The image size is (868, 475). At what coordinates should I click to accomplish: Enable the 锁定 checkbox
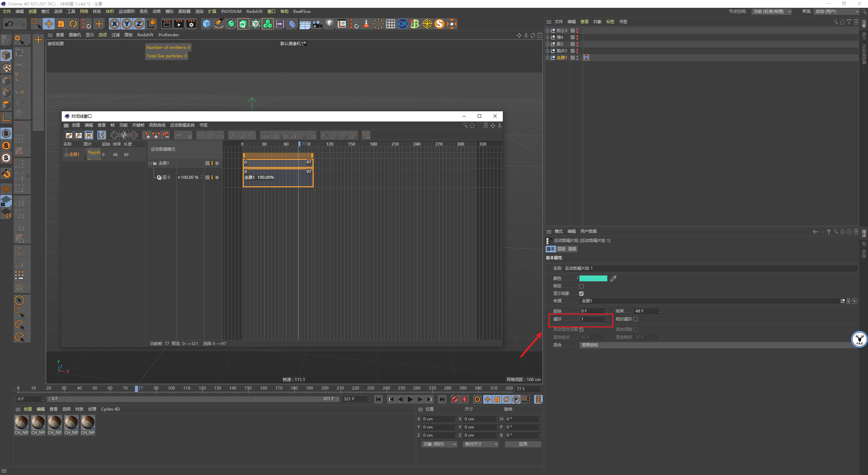pyautogui.click(x=581, y=286)
